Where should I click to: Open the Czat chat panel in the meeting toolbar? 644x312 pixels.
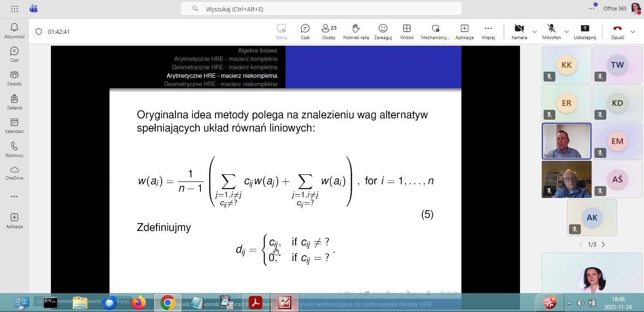305,32
